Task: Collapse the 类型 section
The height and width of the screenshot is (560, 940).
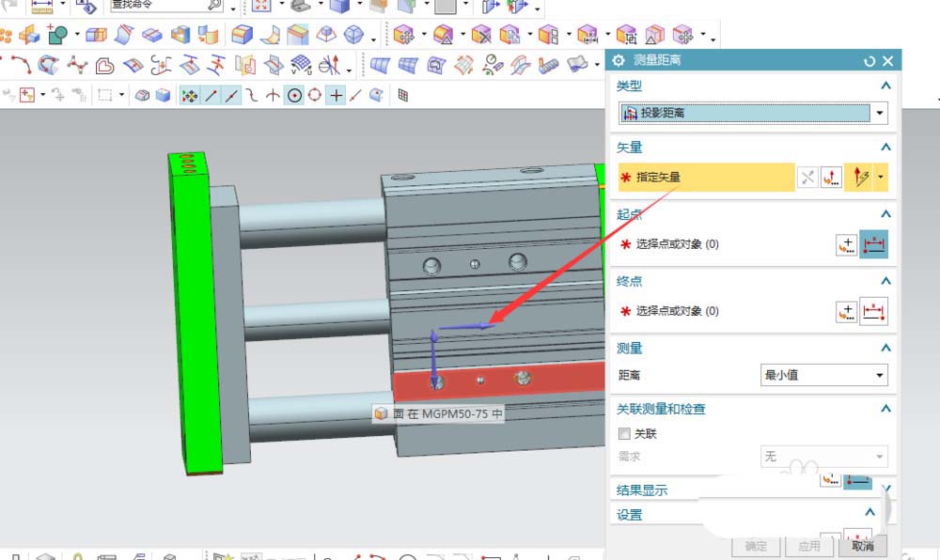Action: coord(885,86)
